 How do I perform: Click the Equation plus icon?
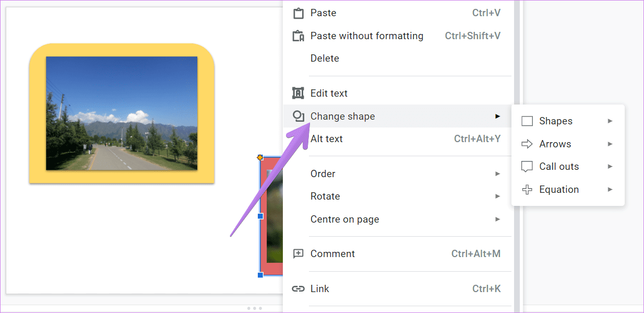coord(527,189)
